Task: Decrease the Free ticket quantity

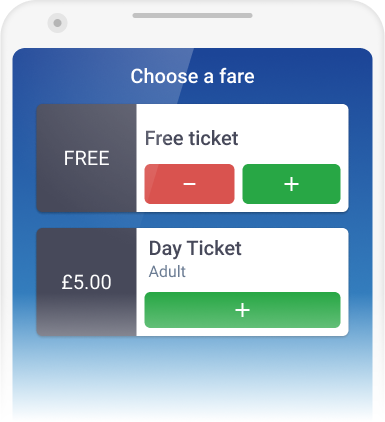Action: tap(189, 184)
